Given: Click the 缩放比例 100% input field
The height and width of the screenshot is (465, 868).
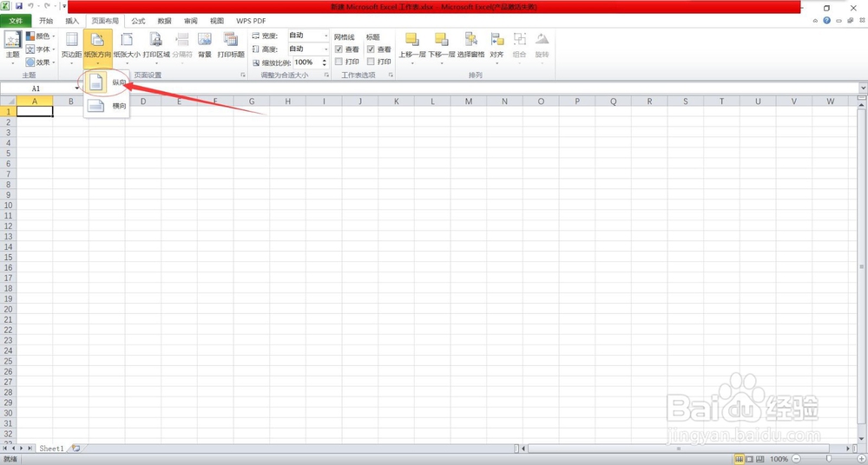Looking at the screenshot, I should coord(306,62).
